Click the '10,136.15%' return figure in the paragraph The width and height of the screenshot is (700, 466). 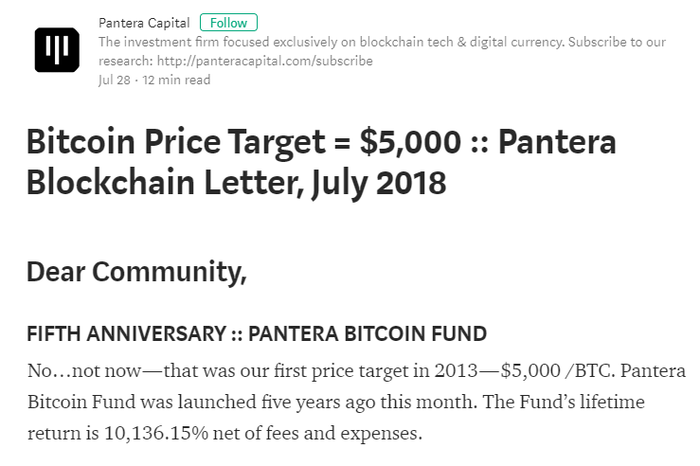coord(156,433)
